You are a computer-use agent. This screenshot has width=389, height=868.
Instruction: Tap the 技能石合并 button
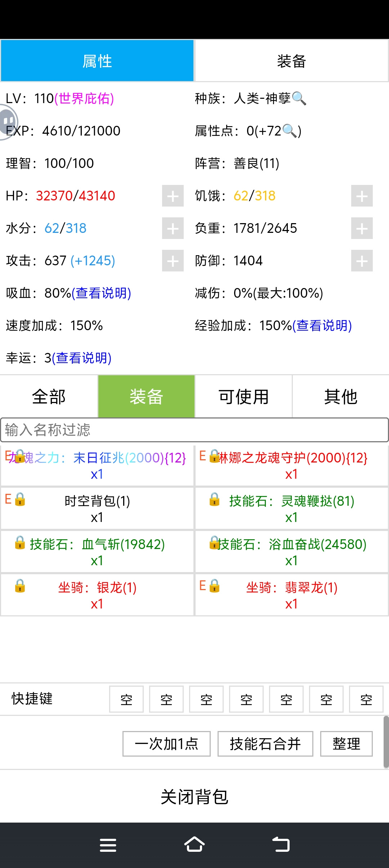click(265, 744)
